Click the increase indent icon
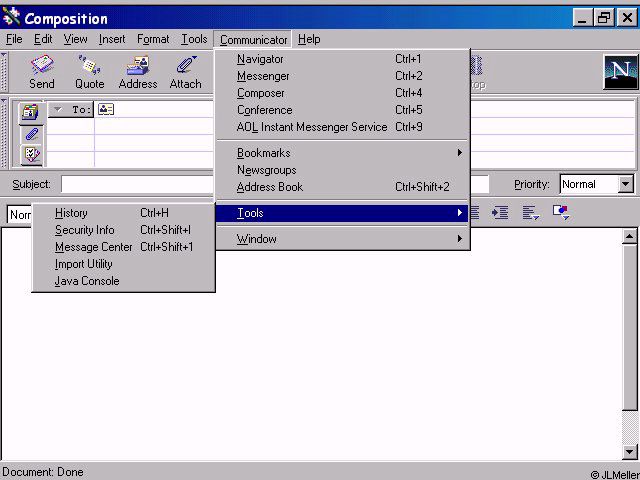The height and width of the screenshot is (480, 640). point(500,212)
